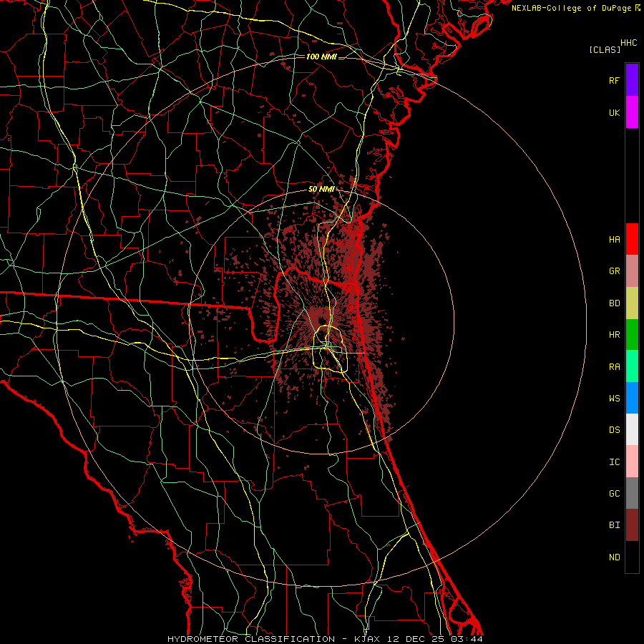
Task: Click the ND legend label
Action: tap(614, 557)
